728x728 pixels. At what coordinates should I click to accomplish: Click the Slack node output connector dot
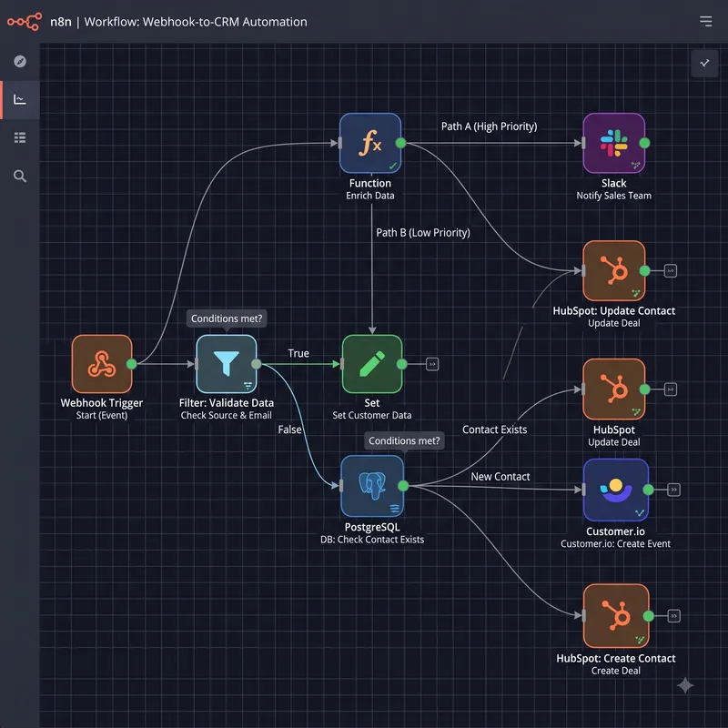[644, 143]
